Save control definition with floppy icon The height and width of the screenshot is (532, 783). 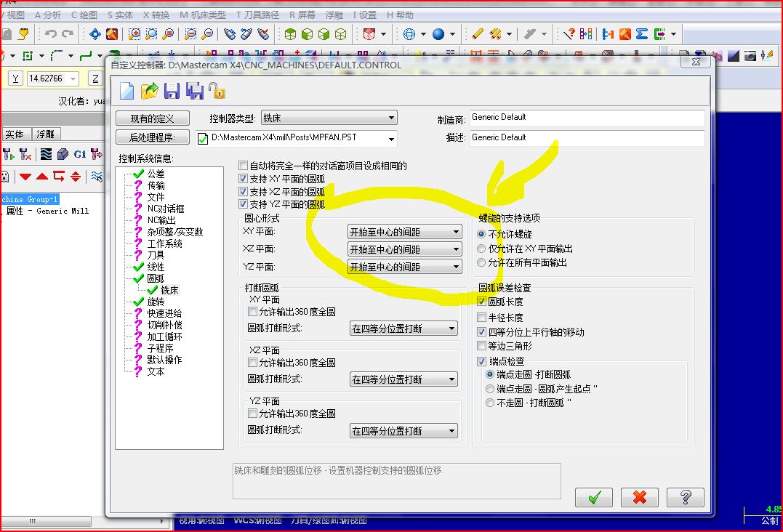172,92
